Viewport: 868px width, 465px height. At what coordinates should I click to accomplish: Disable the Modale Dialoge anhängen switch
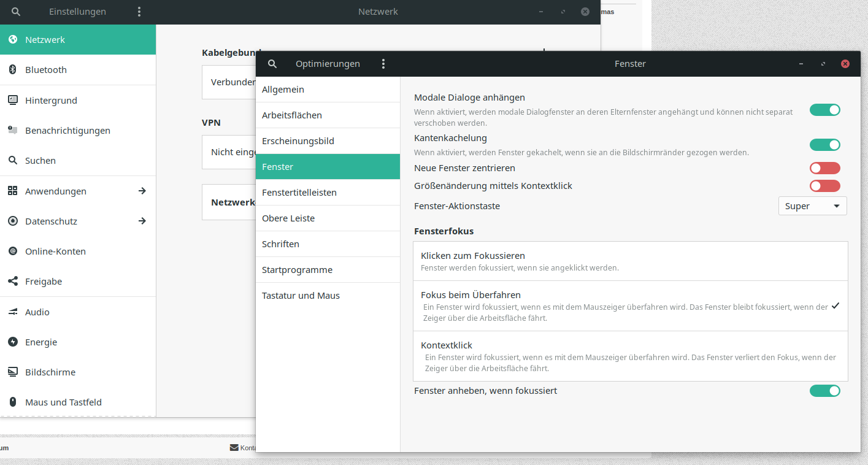coord(824,110)
